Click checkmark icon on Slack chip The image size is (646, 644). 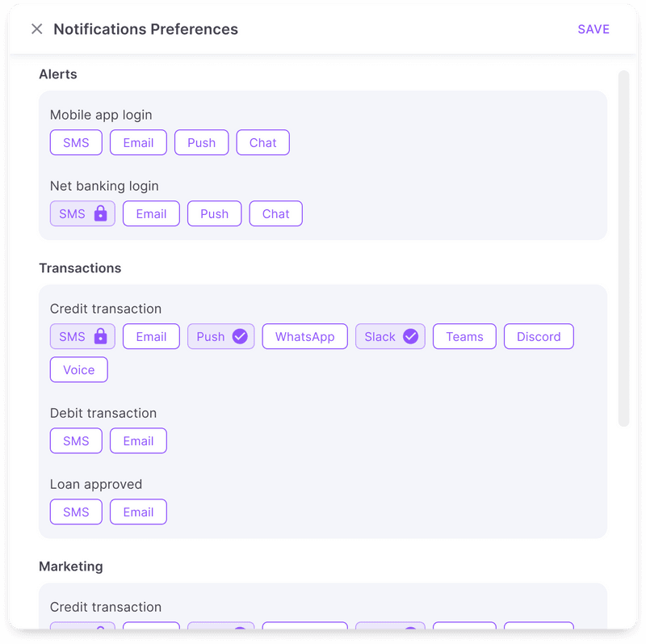point(410,336)
